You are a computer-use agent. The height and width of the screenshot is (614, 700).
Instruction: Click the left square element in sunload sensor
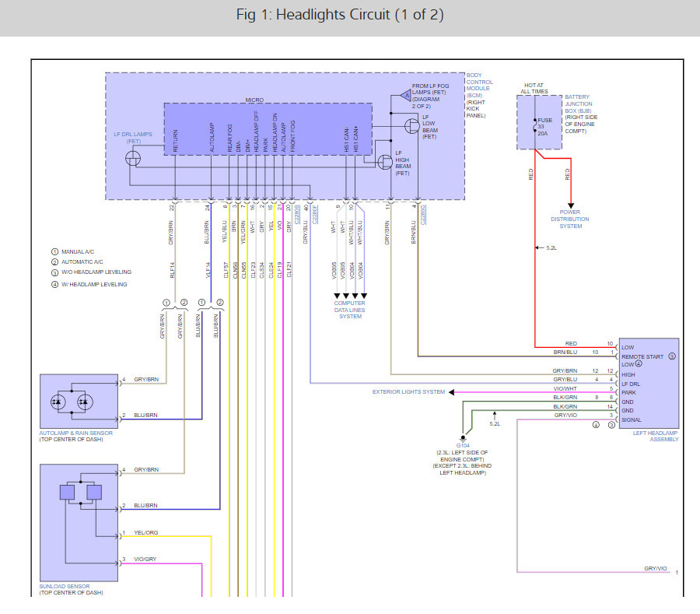click(x=67, y=492)
